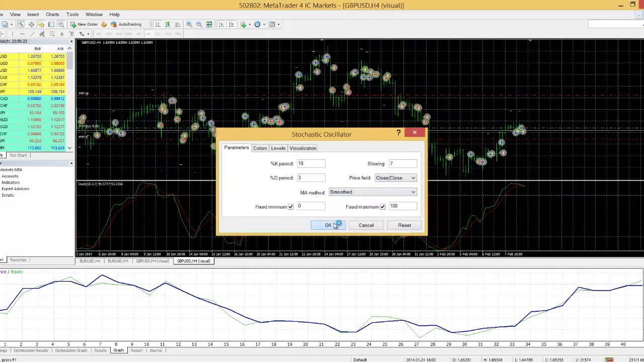Image resolution: width=644 pixels, height=362 pixels.
Task: Open the Window menu
Action: 94,15
